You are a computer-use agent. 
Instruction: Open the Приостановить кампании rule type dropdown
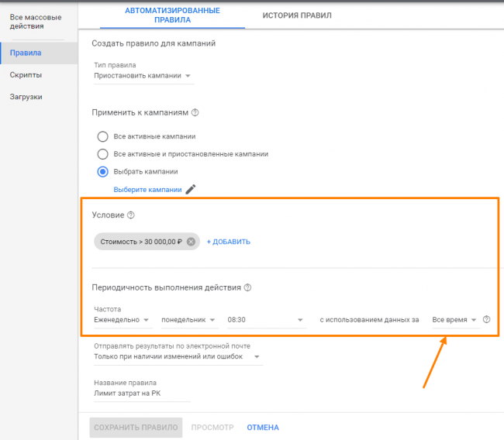click(x=143, y=76)
